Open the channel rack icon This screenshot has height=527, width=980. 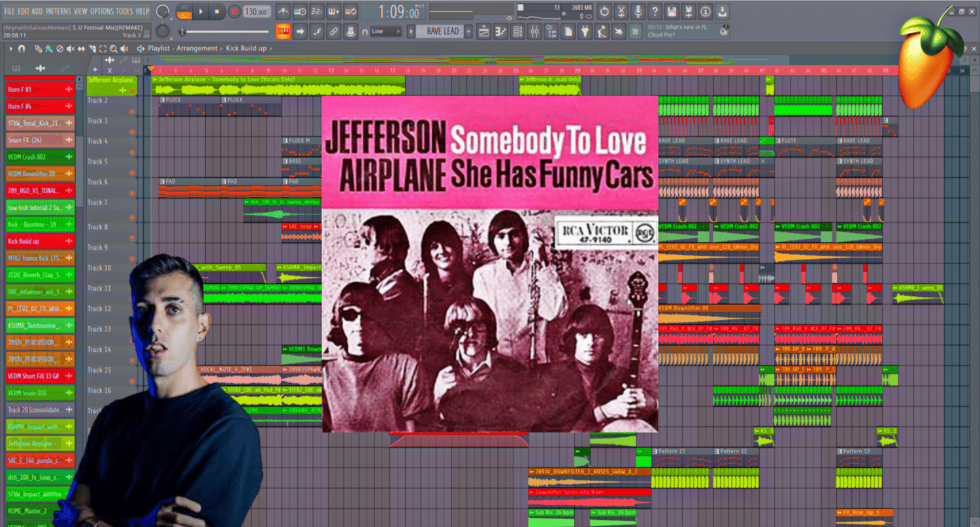517,31
